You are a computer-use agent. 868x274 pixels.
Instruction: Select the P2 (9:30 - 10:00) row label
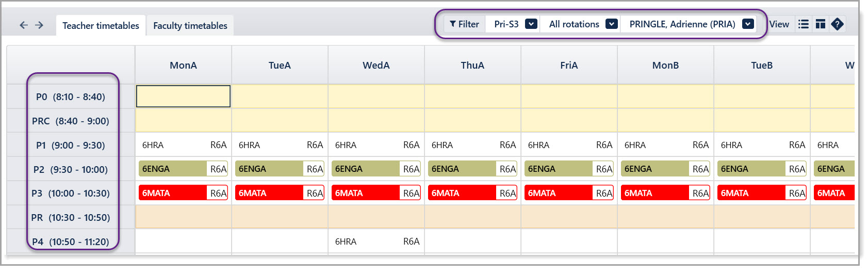(71, 169)
